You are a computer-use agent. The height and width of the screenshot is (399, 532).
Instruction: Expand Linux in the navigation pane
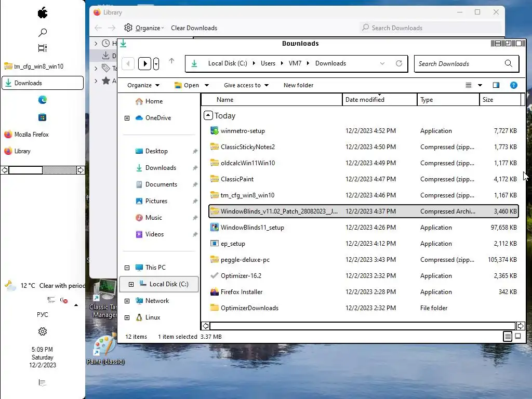tap(127, 317)
